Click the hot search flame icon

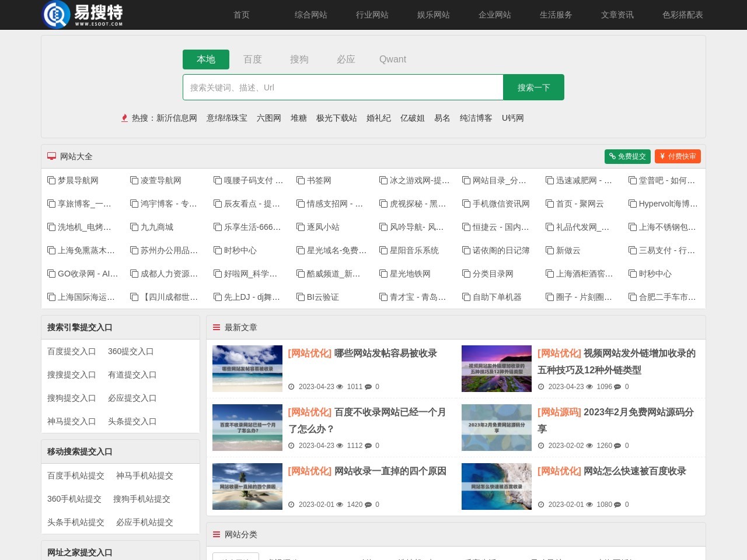124,118
